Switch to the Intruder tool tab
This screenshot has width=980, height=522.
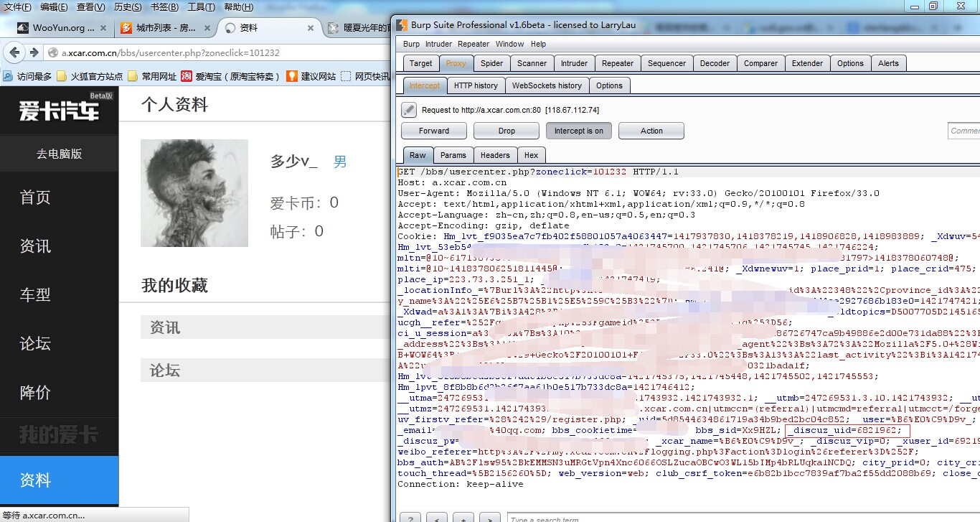[574, 63]
